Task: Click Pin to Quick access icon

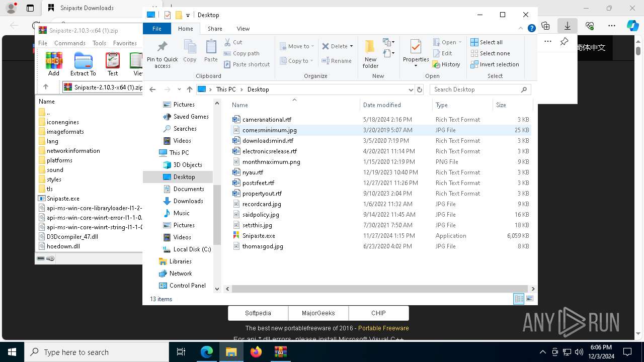Action: 162,47
